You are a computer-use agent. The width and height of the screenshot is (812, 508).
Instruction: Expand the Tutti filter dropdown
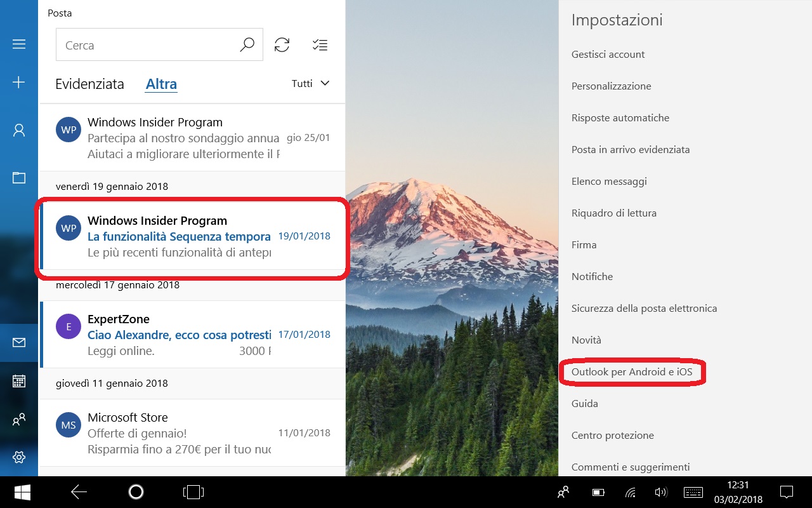[310, 83]
